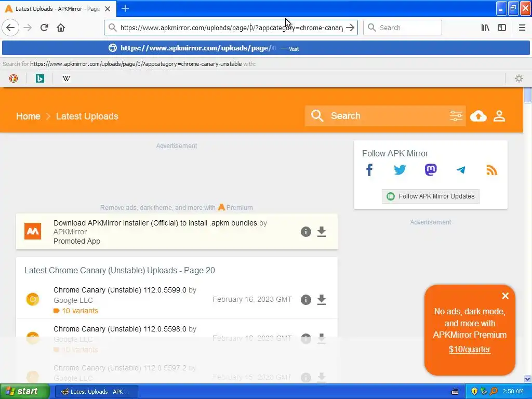Click the scrollbar down arrow
Viewport: 532px width, 399px height.
(x=527, y=379)
